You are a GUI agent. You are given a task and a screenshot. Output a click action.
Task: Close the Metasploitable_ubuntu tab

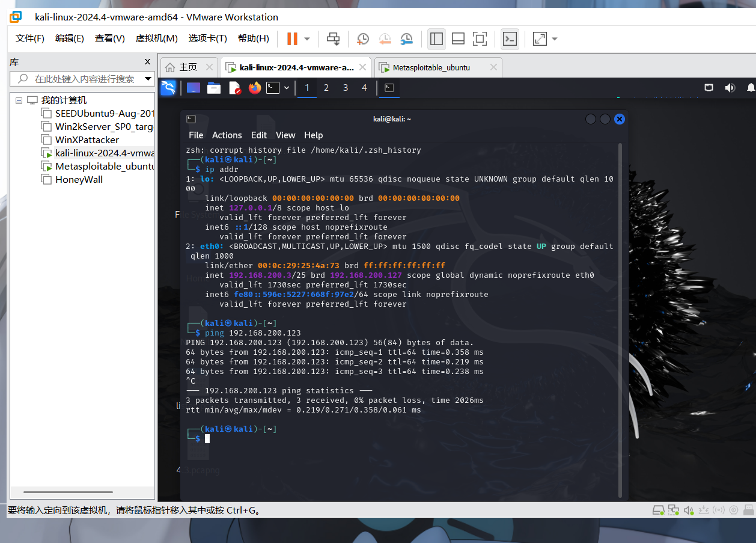[x=493, y=67]
